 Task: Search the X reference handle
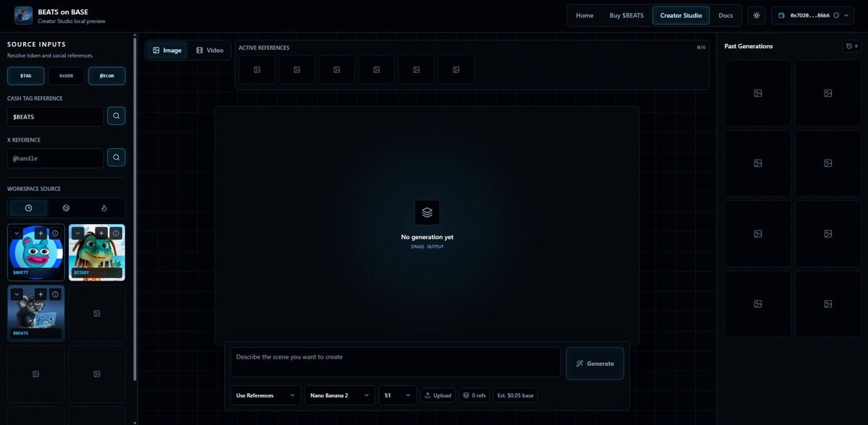116,158
